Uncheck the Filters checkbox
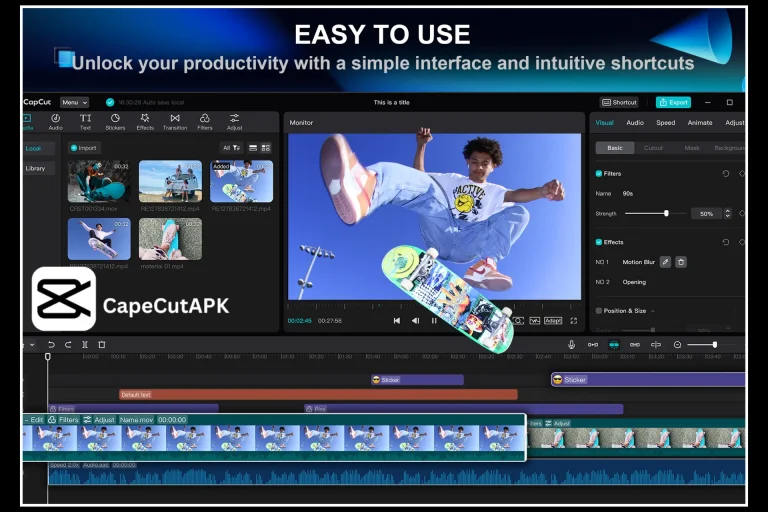The height and width of the screenshot is (512, 768). (x=599, y=173)
